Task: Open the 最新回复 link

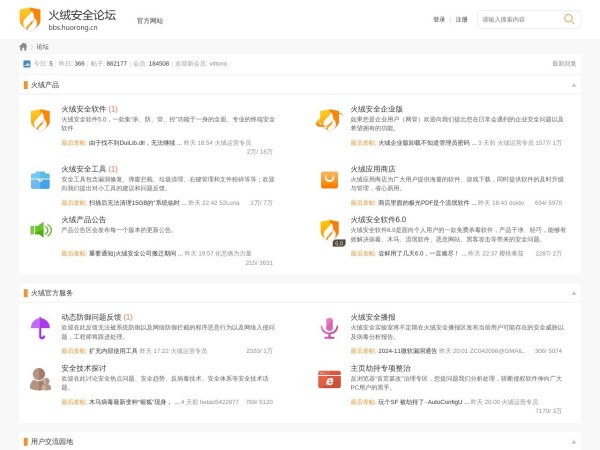Action: (564, 63)
